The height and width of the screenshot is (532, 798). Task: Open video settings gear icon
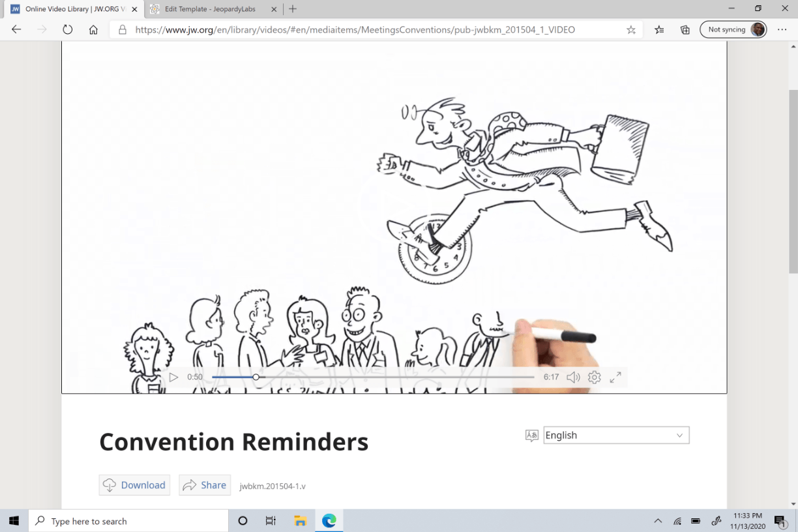pos(594,377)
